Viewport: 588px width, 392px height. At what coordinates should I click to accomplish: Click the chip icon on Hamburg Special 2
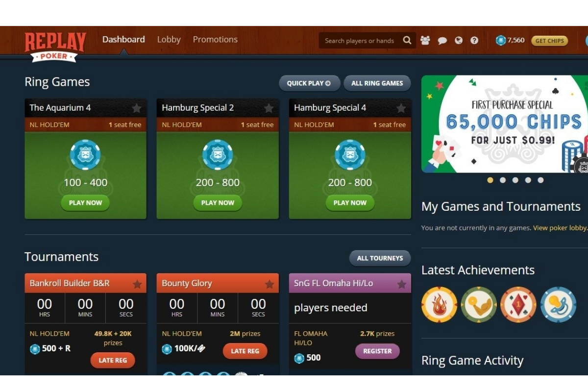point(218,155)
